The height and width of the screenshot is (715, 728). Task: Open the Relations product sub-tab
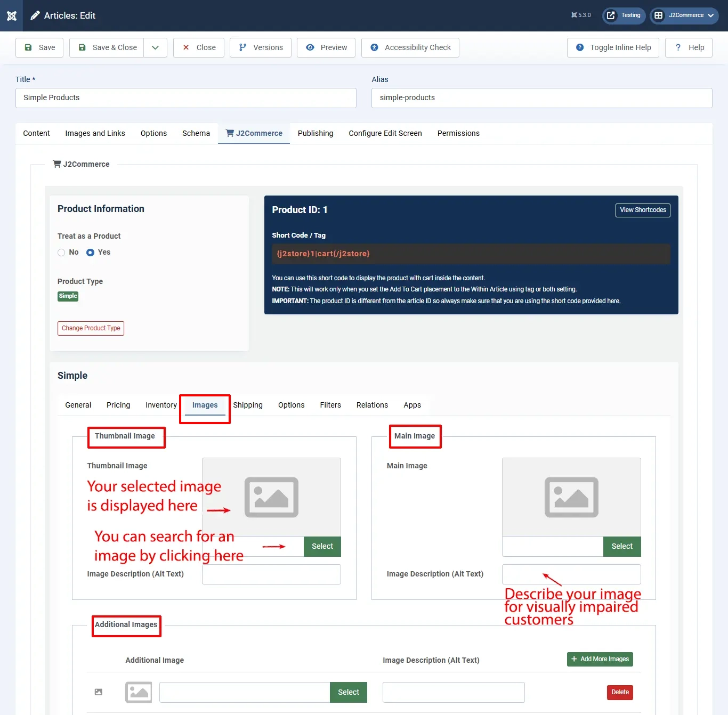372,405
